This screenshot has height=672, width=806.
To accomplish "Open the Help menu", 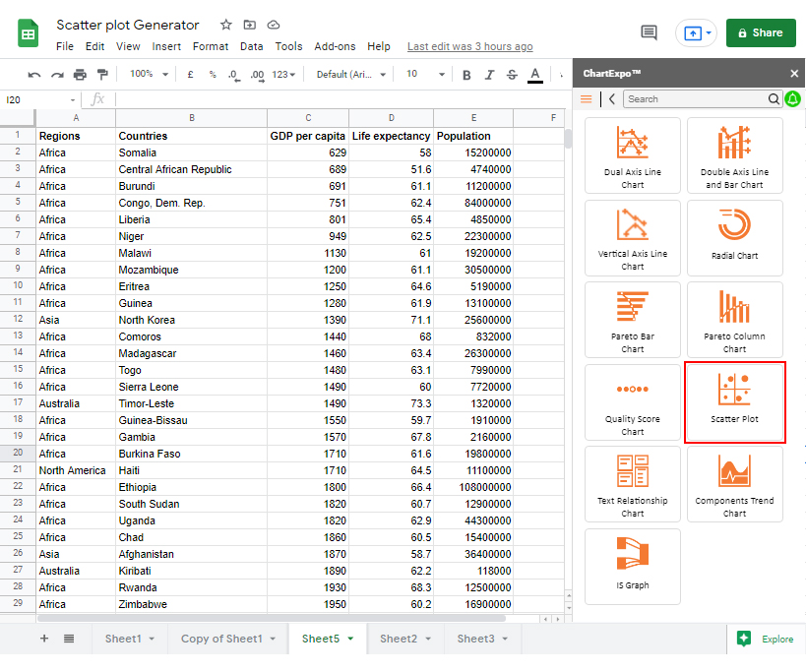I will [x=378, y=47].
